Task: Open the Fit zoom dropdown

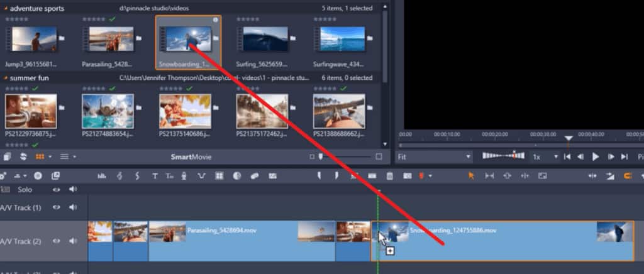Action: 434,156
